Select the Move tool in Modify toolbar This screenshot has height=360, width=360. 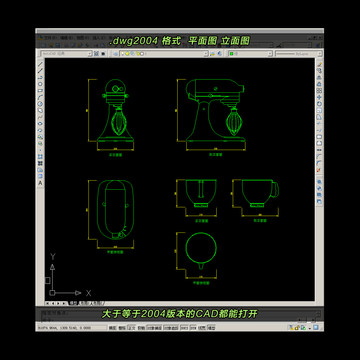pyautogui.click(x=319, y=97)
